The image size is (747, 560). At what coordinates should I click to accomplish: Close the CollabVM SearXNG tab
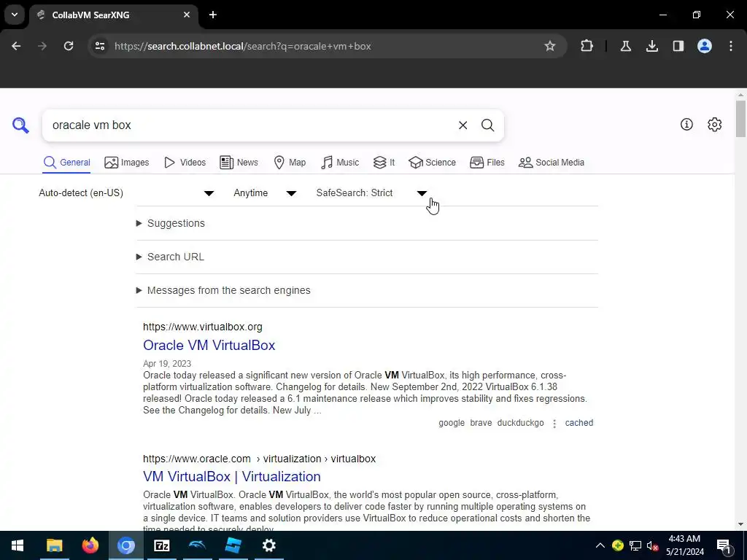tap(187, 15)
